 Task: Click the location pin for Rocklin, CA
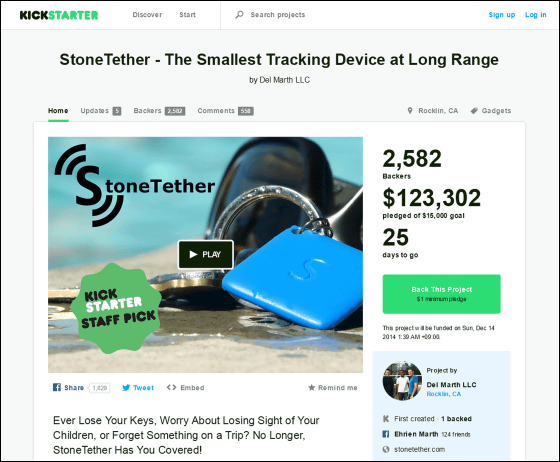tap(410, 111)
